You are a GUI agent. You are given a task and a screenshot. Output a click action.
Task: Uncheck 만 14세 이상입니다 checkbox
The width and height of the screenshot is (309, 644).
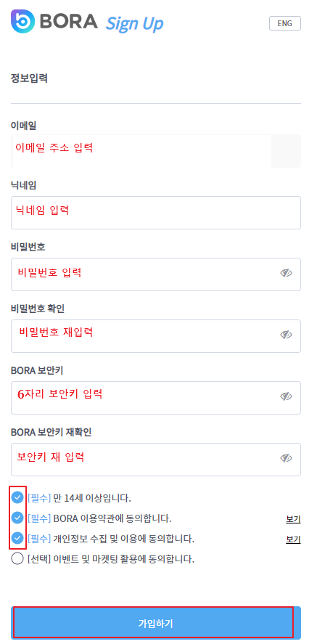[17, 498]
